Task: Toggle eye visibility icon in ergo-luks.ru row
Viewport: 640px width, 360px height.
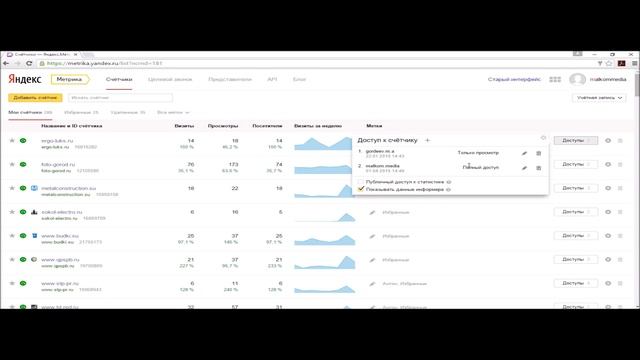Action: (x=608, y=140)
